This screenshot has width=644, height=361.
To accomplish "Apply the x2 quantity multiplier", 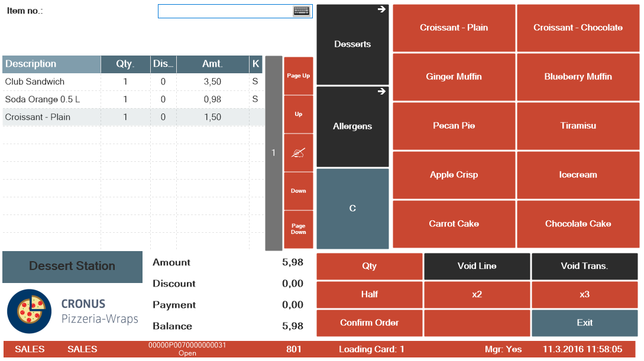I will pos(477,294).
